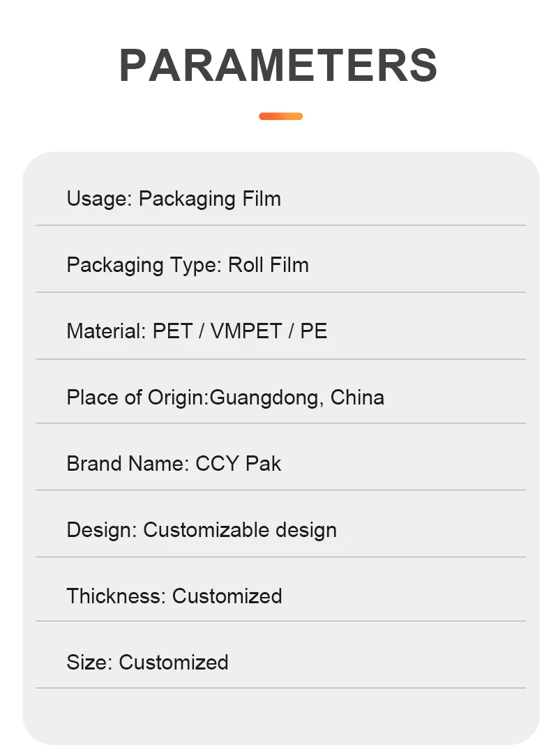Click the 'Thickness' label text
Image resolution: width=558 pixels, height=756 pixels.
(x=116, y=596)
